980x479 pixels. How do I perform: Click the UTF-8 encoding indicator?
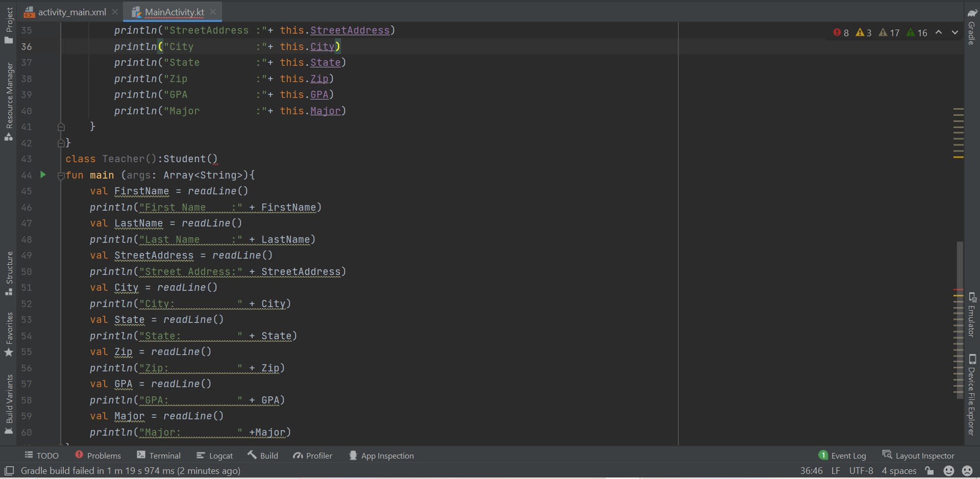(861, 471)
